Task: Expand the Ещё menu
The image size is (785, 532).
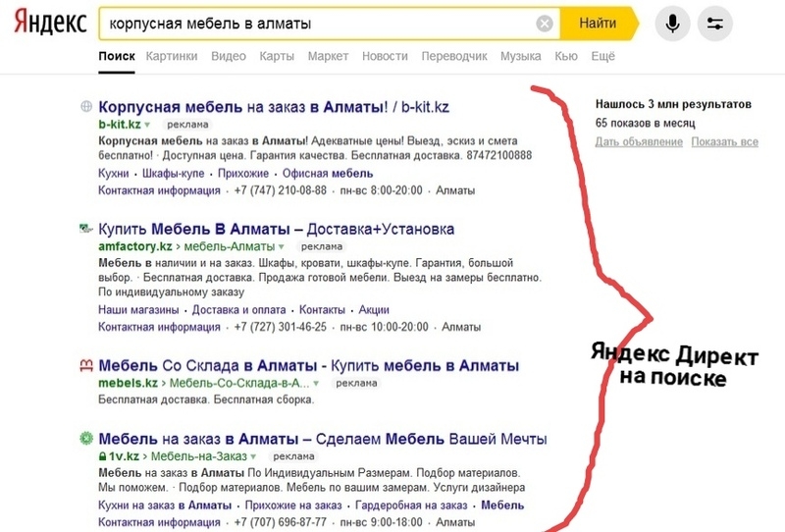Action: [602, 56]
